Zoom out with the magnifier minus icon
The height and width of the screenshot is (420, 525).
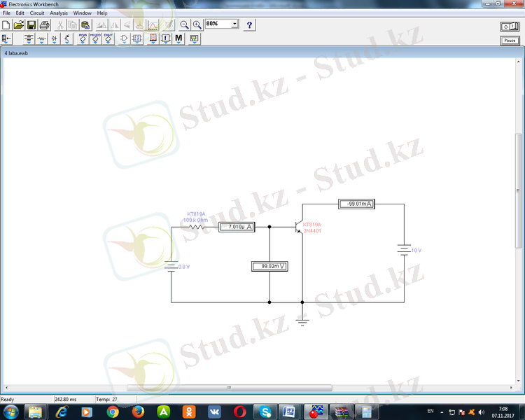[x=184, y=25]
